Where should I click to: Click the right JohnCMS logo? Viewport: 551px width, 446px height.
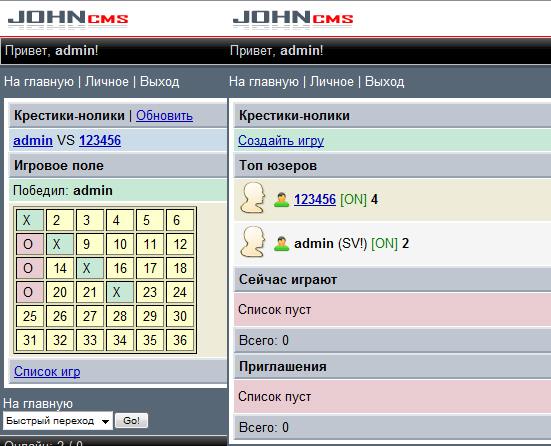(293, 19)
